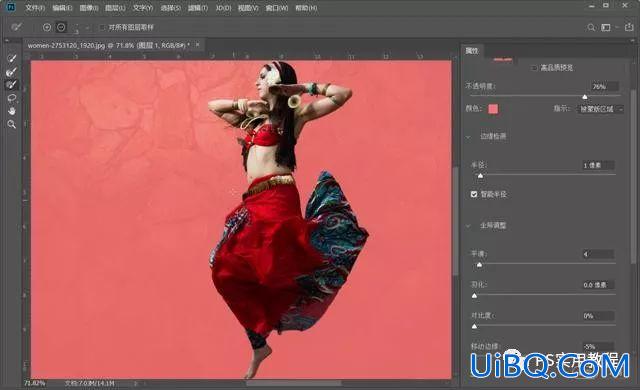Toggle High Quality Preview checkbox (高品质预览)
This screenshot has height=390, width=640.
(x=534, y=68)
